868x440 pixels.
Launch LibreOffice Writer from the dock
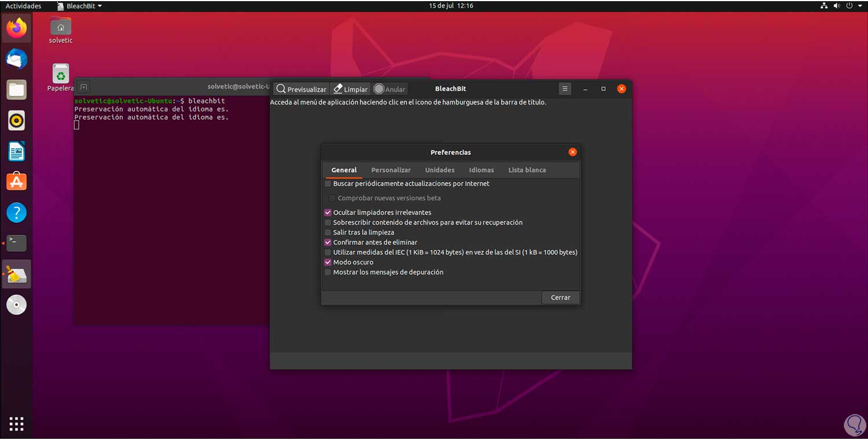16,151
